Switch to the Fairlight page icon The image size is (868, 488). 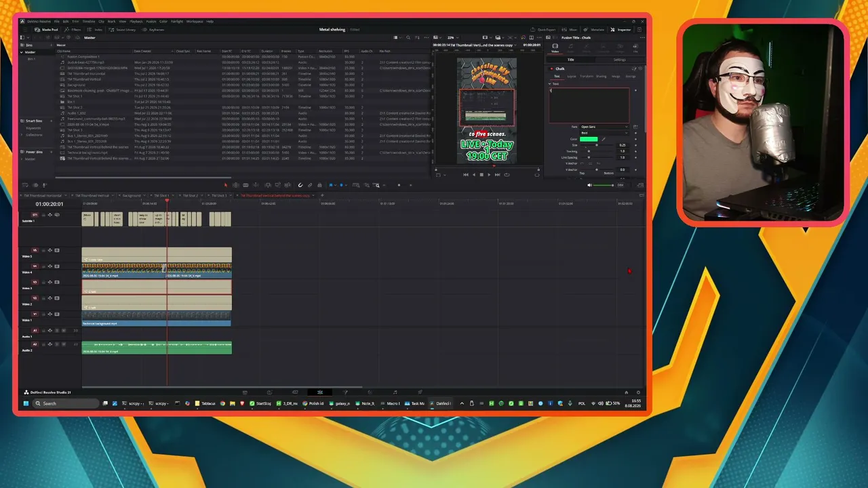[x=395, y=392]
